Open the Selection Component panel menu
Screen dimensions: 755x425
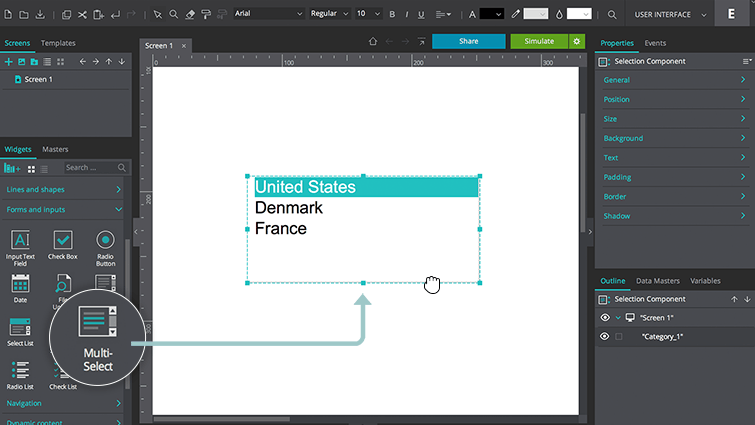(x=747, y=61)
